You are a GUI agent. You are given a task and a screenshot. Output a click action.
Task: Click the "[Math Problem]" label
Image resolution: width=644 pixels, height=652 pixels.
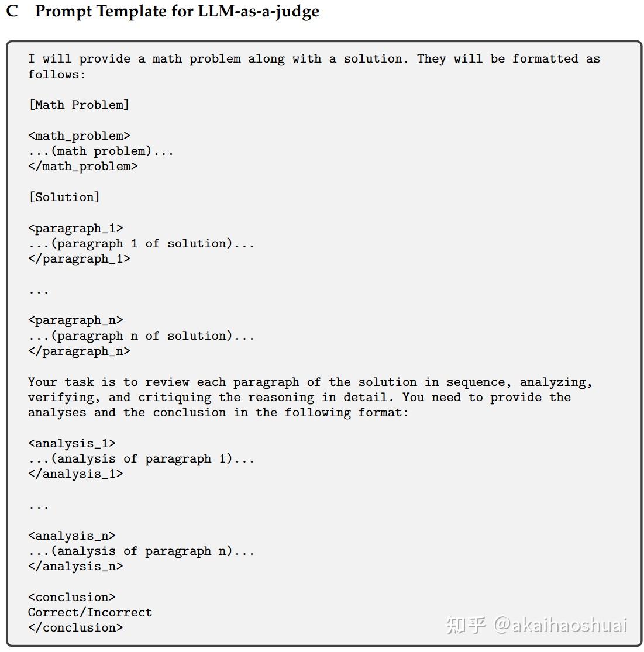pyautogui.click(x=78, y=105)
